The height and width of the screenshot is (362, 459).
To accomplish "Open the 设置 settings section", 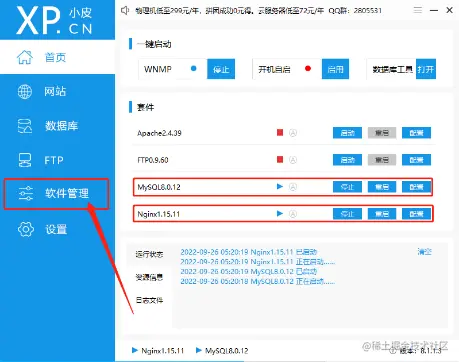I will pyautogui.click(x=57, y=229).
